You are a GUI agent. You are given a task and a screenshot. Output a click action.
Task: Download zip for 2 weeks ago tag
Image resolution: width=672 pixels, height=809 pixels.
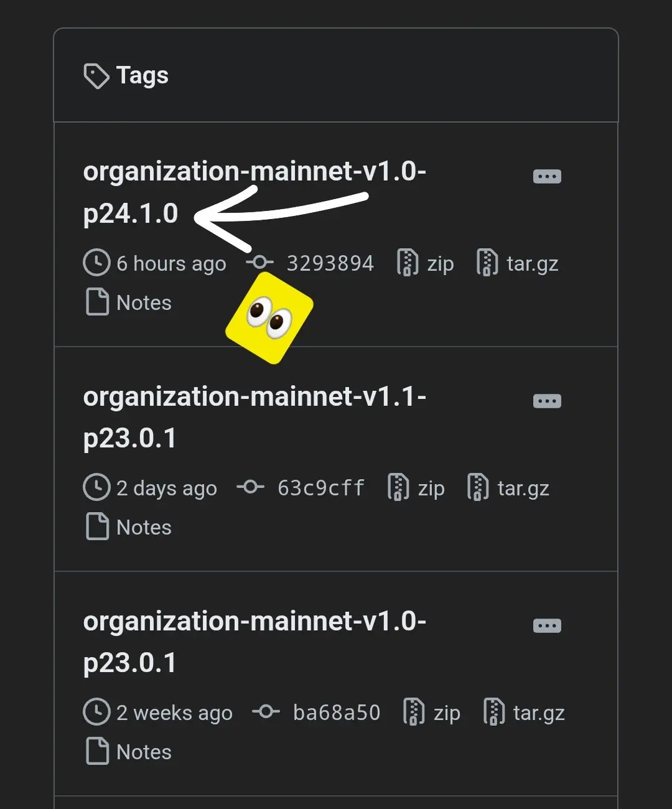432,713
